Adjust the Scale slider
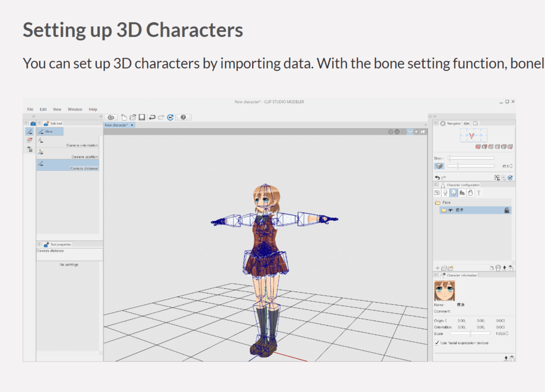This screenshot has width=545, height=392. [470, 334]
